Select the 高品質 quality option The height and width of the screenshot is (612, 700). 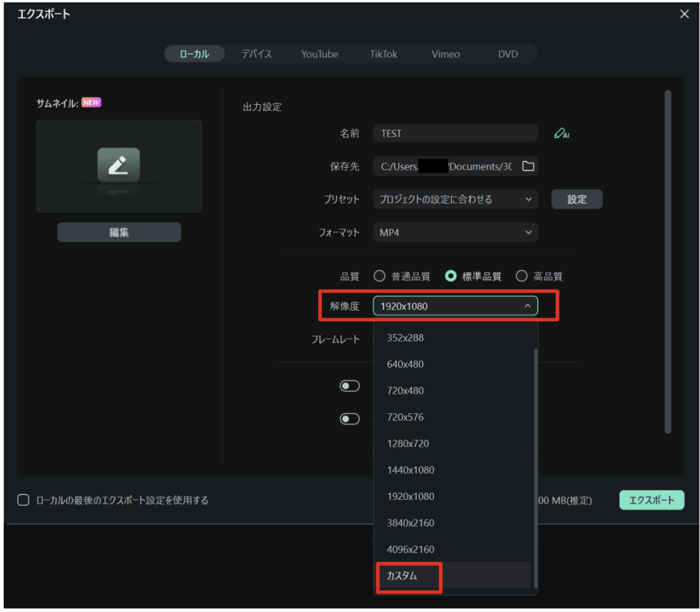(x=522, y=276)
